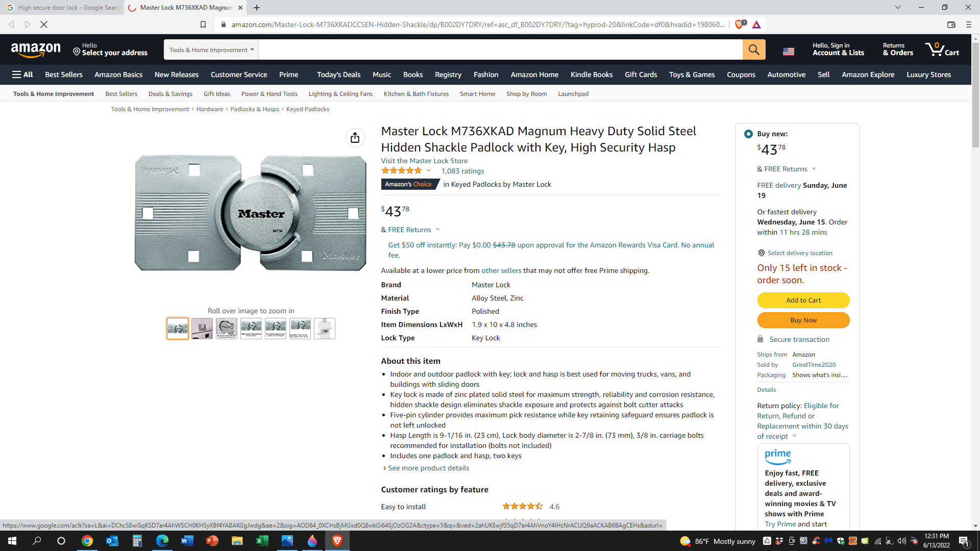Click the Brave Shields lion icon

[739, 24]
